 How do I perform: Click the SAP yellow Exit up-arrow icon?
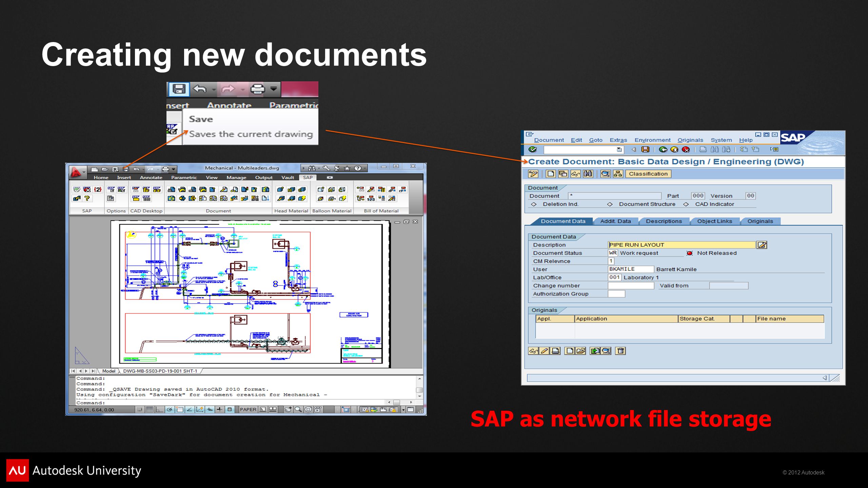674,149
